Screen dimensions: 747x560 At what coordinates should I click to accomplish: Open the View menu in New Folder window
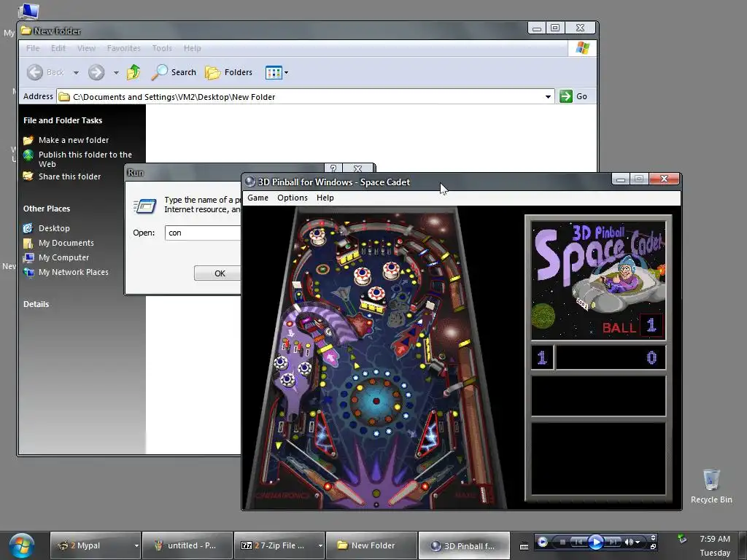pos(86,48)
